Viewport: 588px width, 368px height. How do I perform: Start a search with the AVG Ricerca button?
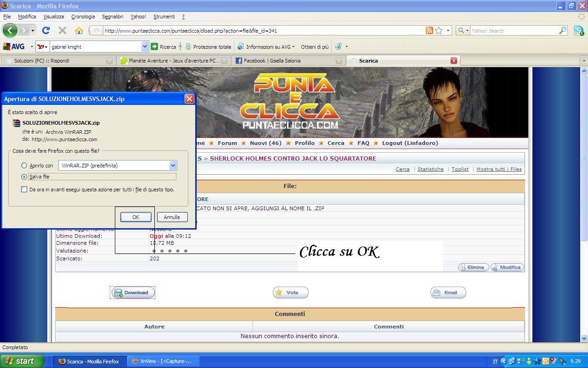point(164,46)
